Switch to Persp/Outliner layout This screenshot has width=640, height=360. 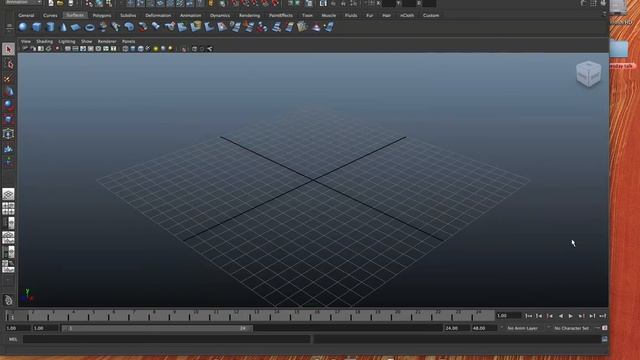coord(9,223)
